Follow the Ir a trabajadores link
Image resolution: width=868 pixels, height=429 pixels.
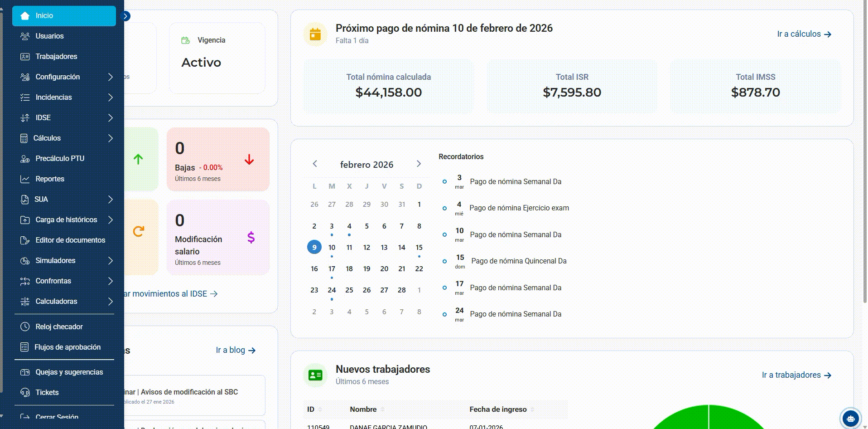tap(796, 375)
